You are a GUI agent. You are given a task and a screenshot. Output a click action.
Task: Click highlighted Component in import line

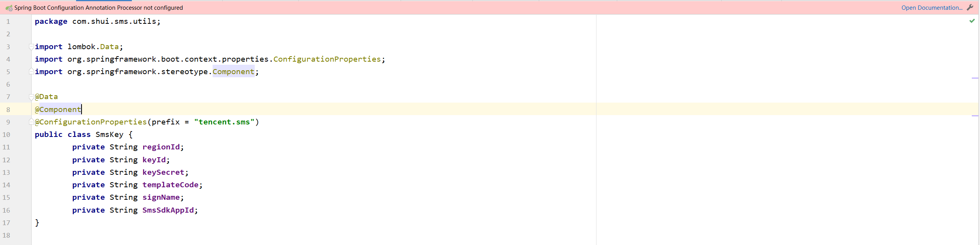click(x=233, y=72)
